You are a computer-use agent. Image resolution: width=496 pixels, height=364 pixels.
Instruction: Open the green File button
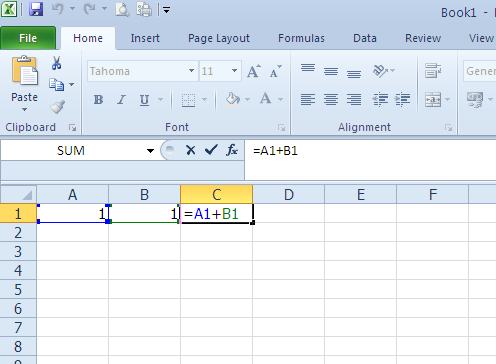click(28, 38)
